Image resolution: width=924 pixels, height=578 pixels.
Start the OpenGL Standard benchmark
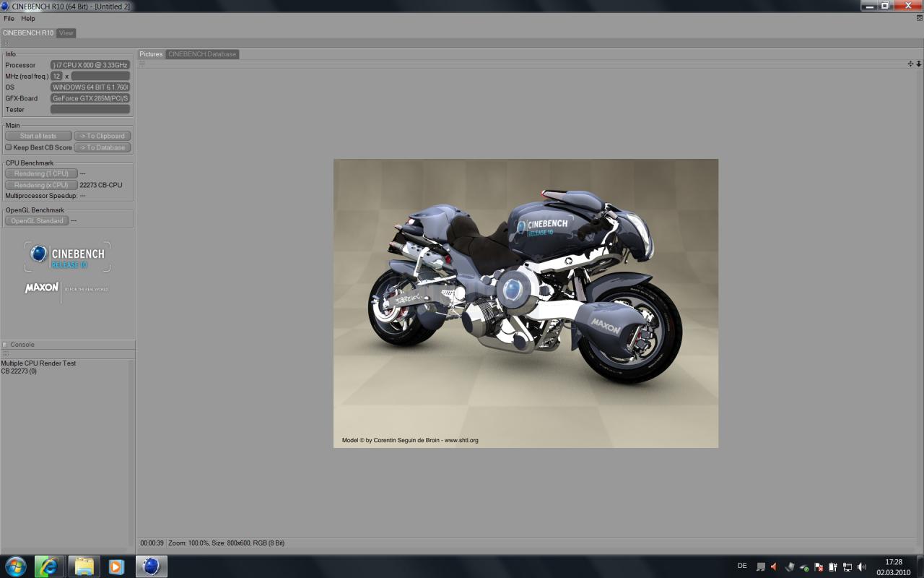coord(37,221)
